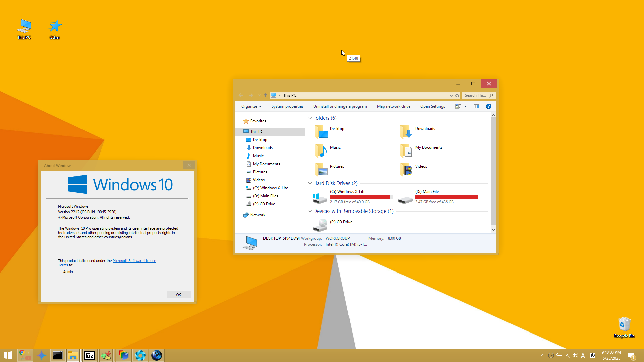The width and height of the screenshot is (644, 362).
Task: Click the Search This PC field
Action: point(479,95)
